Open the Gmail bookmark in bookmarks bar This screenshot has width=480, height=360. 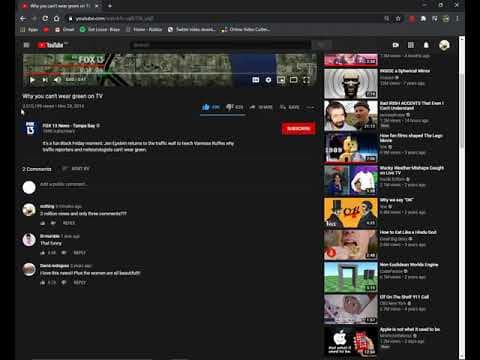[x=65, y=29]
